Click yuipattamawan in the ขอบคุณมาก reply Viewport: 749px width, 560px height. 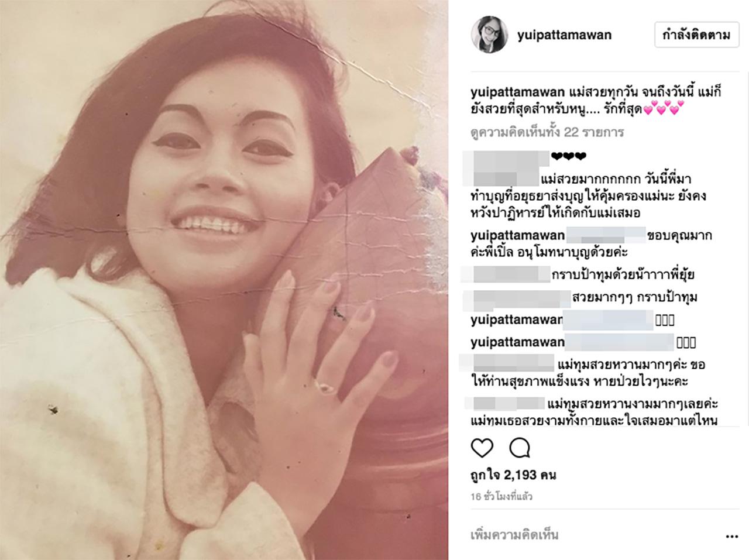click(x=517, y=236)
